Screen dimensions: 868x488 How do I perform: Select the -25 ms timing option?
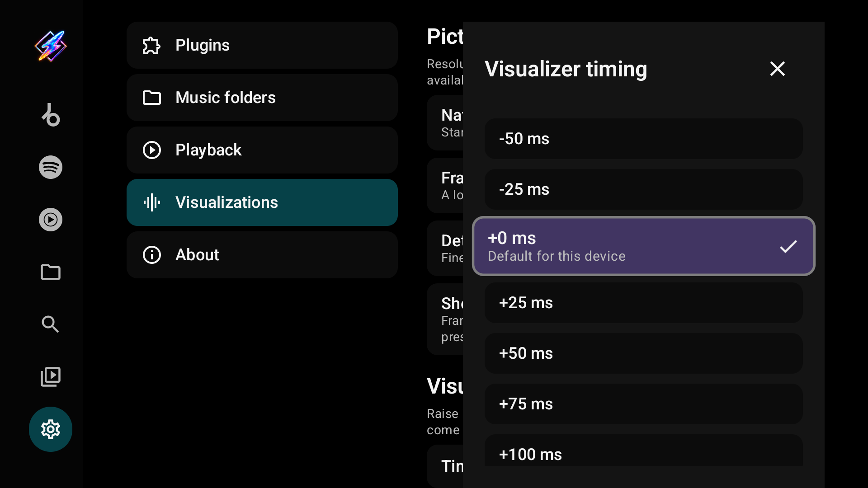pyautogui.click(x=644, y=189)
